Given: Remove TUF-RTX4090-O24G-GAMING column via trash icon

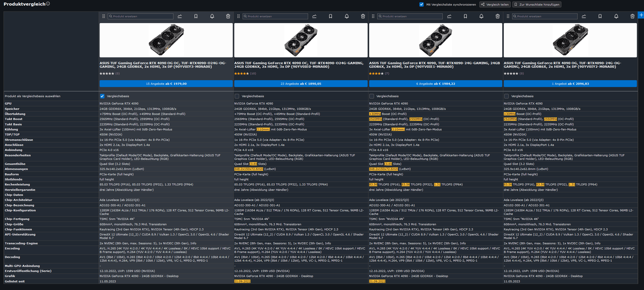Looking at the screenshot, I should pos(363,16).
